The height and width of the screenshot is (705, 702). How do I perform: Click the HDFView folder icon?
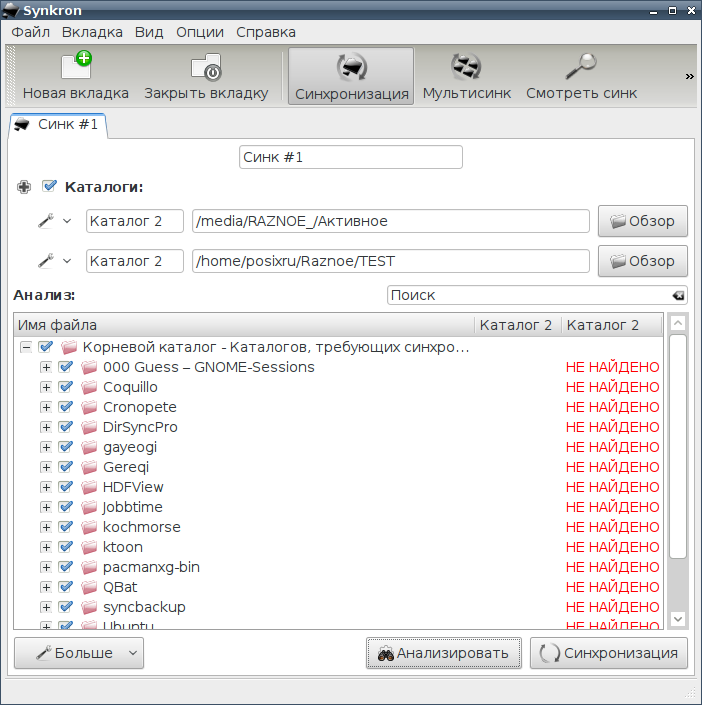click(89, 487)
